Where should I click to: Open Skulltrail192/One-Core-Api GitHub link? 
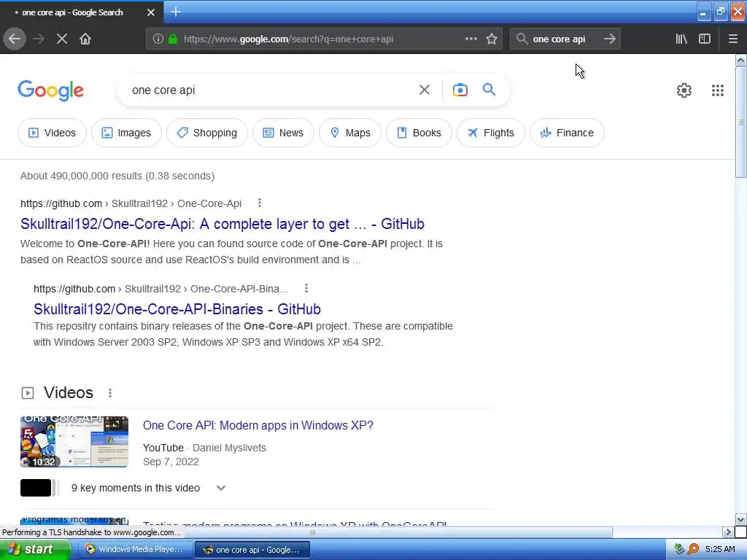pyautogui.click(x=222, y=224)
